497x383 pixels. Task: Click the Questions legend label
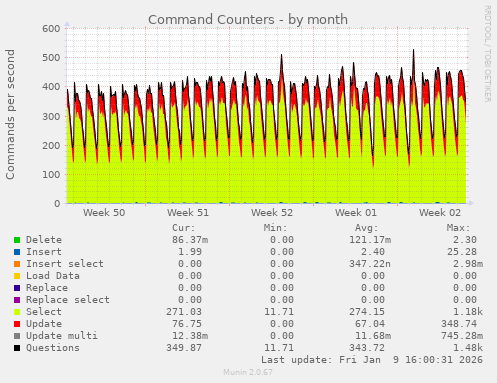[x=53, y=348]
